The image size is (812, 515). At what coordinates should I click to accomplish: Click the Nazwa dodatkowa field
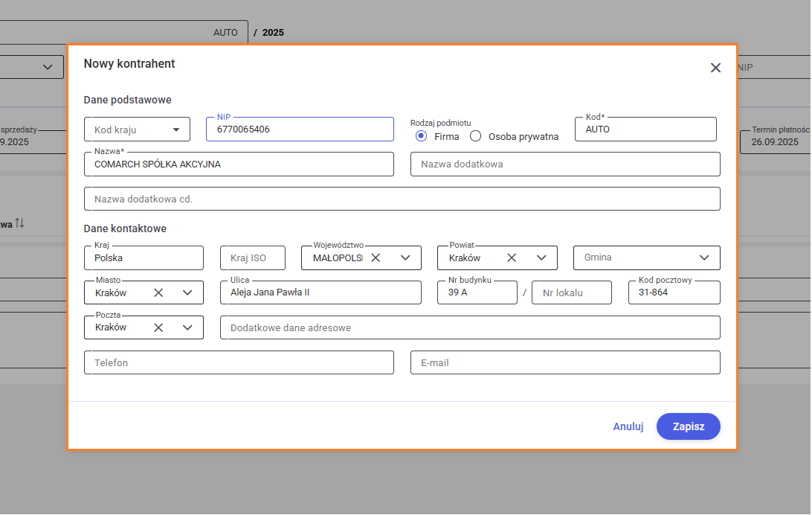coord(565,164)
